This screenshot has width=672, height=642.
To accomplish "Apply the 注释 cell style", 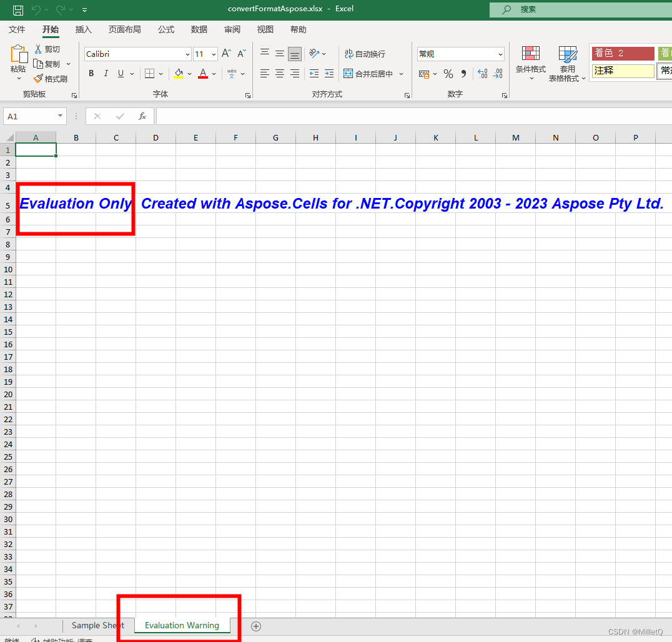I will coord(623,71).
